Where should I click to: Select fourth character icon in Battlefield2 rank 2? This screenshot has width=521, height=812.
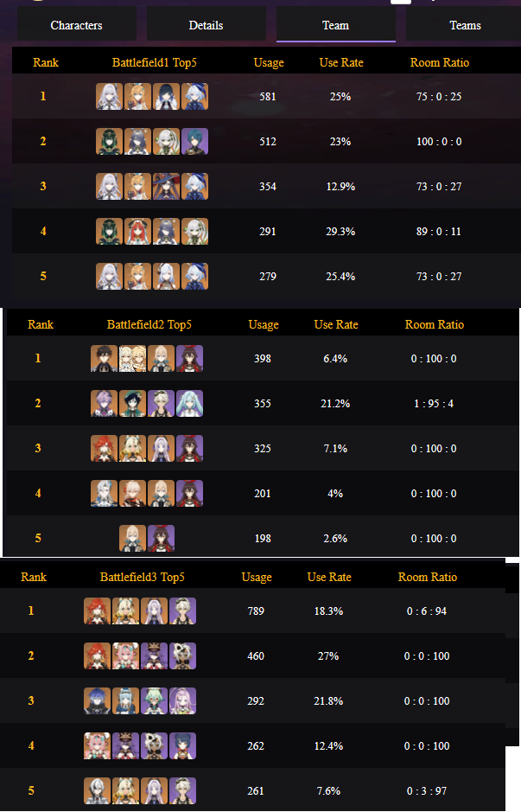189,403
